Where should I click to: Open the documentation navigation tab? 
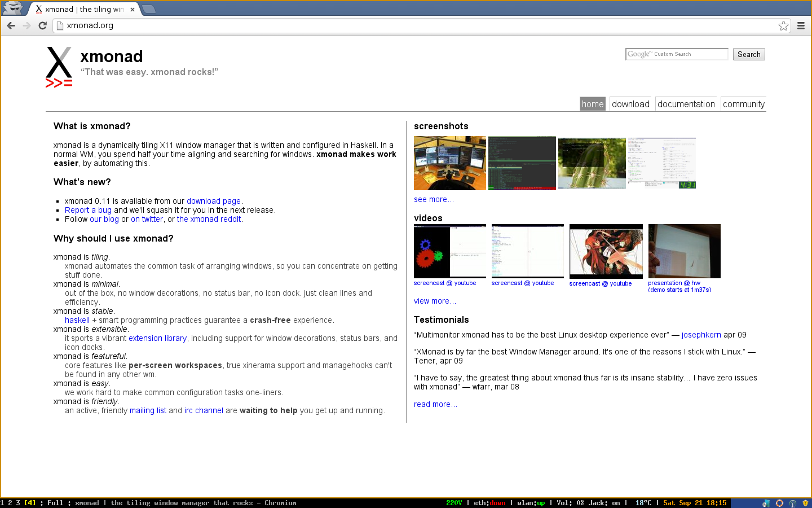[x=686, y=104]
